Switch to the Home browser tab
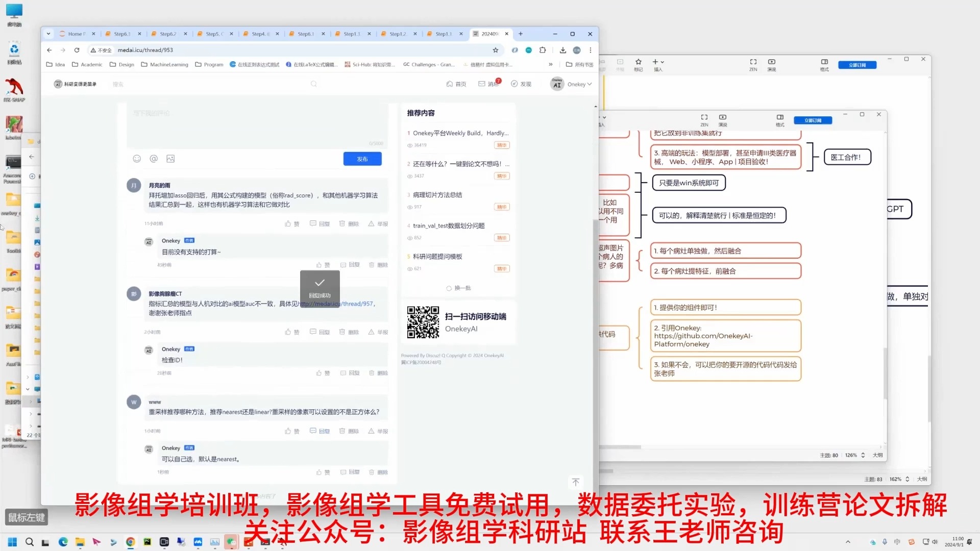Viewport: 980px width, 551px height. 76,34
